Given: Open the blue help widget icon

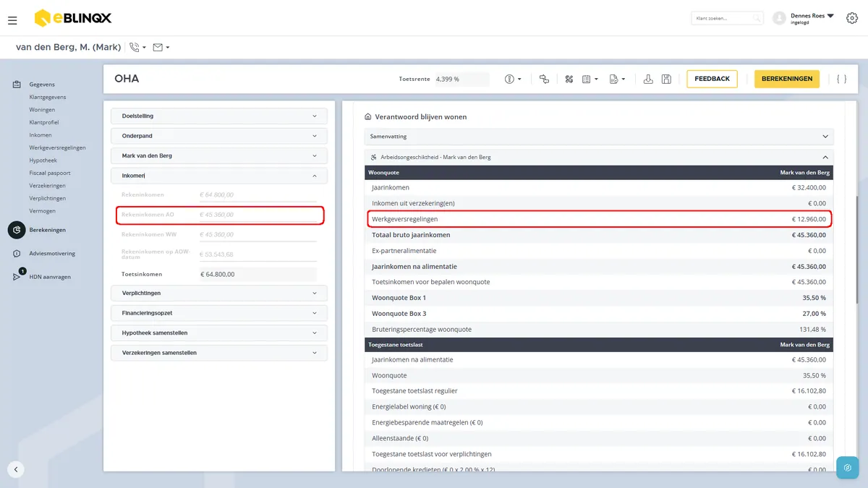Looking at the screenshot, I should pyautogui.click(x=847, y=468).
